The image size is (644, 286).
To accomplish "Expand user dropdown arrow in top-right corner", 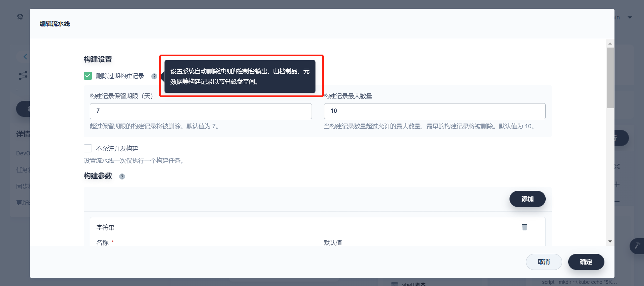I will tap(630, 17).
